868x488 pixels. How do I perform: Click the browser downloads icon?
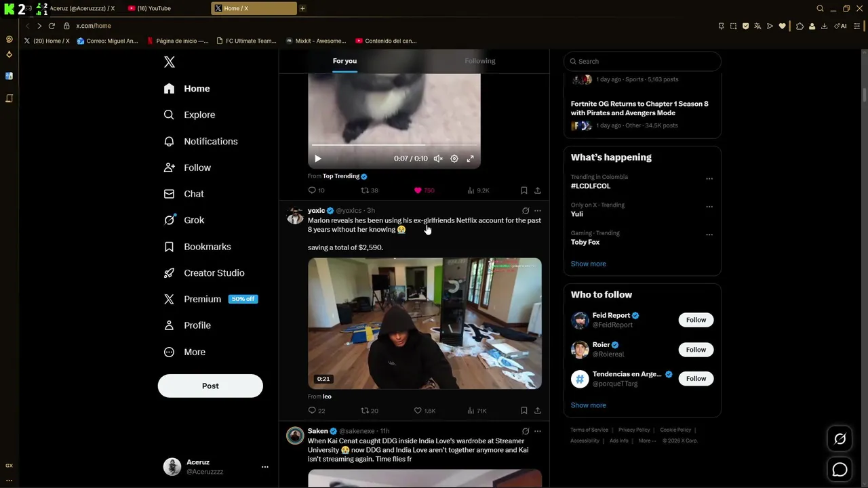(825, 26)
